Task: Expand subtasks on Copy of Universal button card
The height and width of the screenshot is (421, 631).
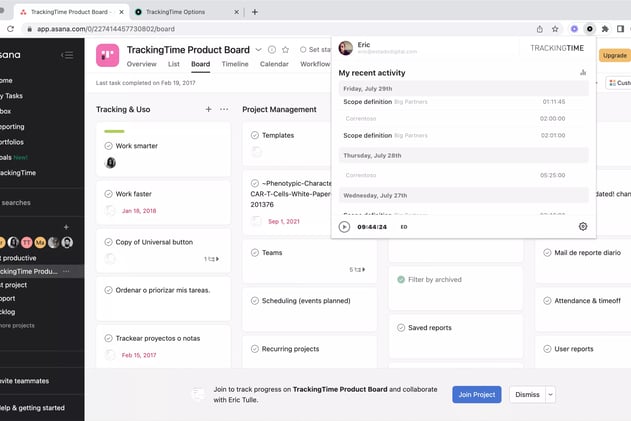Action: coord(212,259)
